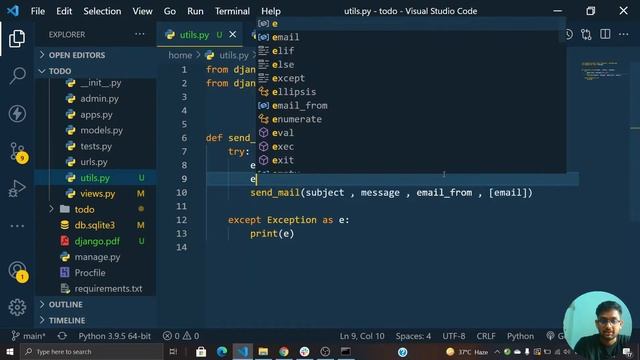
Task: Close the utils.py editor tab
Action: tap(233, 35)
